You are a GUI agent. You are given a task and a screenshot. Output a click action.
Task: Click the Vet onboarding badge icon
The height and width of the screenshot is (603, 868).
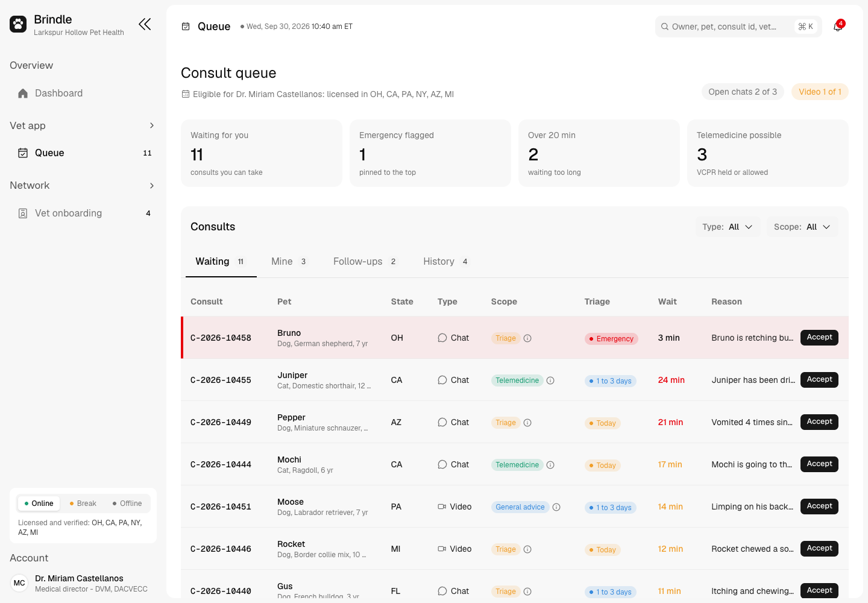click(23, 213)
